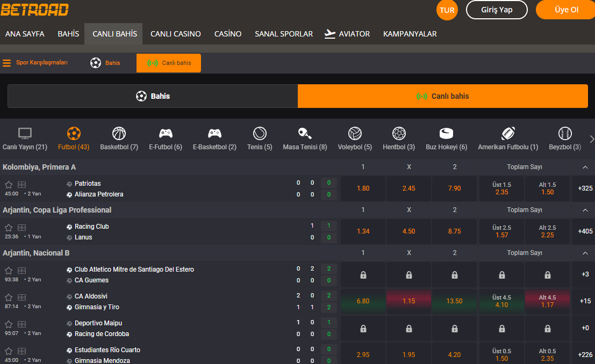The image size is (595, 364).
Task: Expand +405 markets for Racing Club match
Action: pos(585,231)
